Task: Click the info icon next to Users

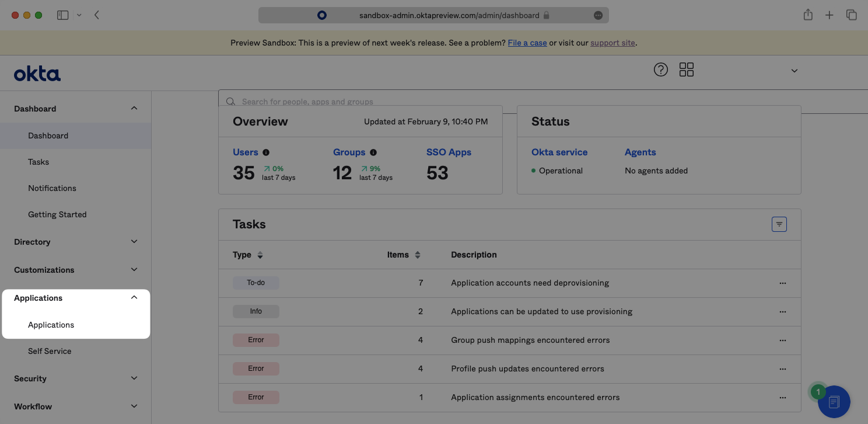Action: tap(266, 152)
